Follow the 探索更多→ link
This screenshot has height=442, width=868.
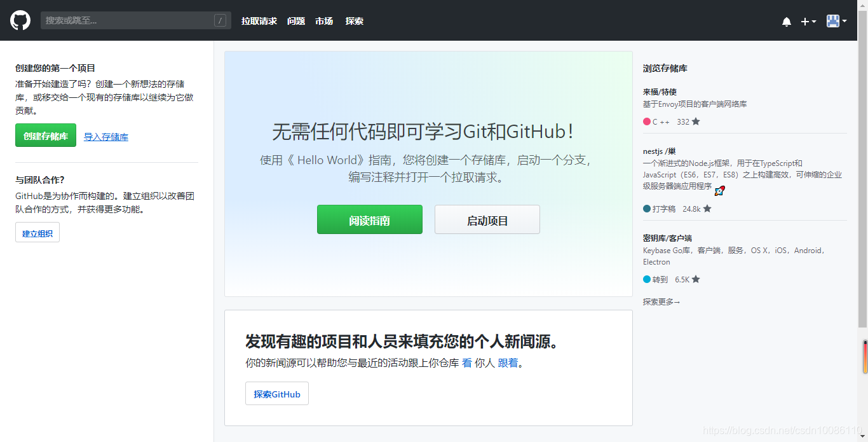point(660,303)
